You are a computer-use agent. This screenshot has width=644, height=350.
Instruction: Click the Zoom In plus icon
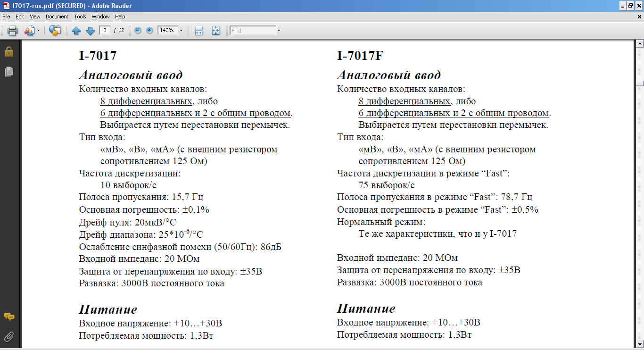coord(150,30)
